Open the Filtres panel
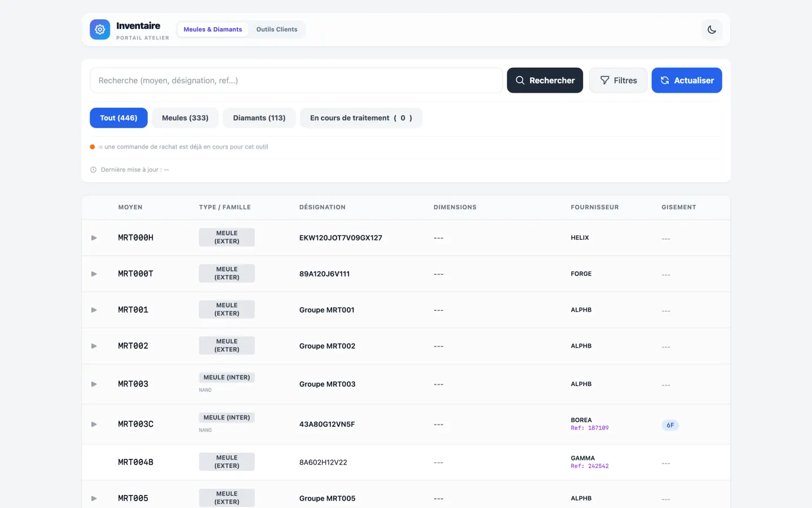Screen dimensions: 812x508 (x=619, y=80)
